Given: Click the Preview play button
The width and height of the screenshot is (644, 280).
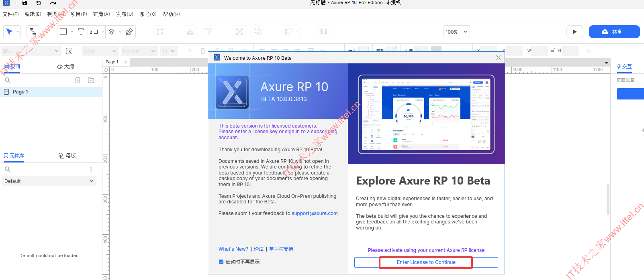Looking at the screenshot, I should [x=575, y=32].
